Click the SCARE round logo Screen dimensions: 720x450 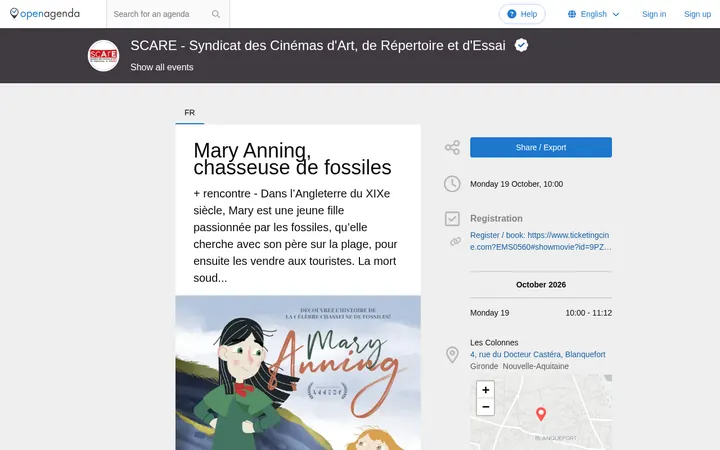103,56
